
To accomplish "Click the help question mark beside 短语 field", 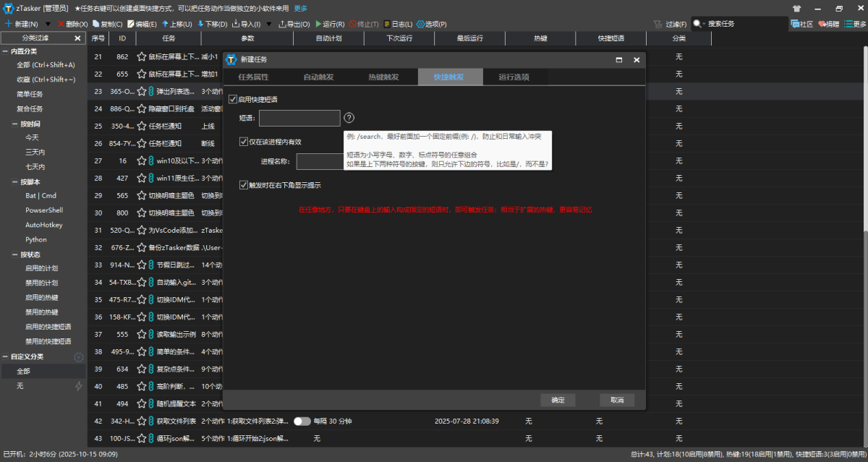I will tap(349, 118).
